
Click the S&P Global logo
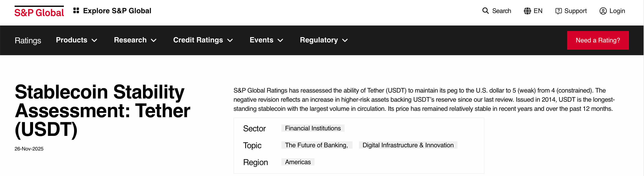(x=39, y=12)
